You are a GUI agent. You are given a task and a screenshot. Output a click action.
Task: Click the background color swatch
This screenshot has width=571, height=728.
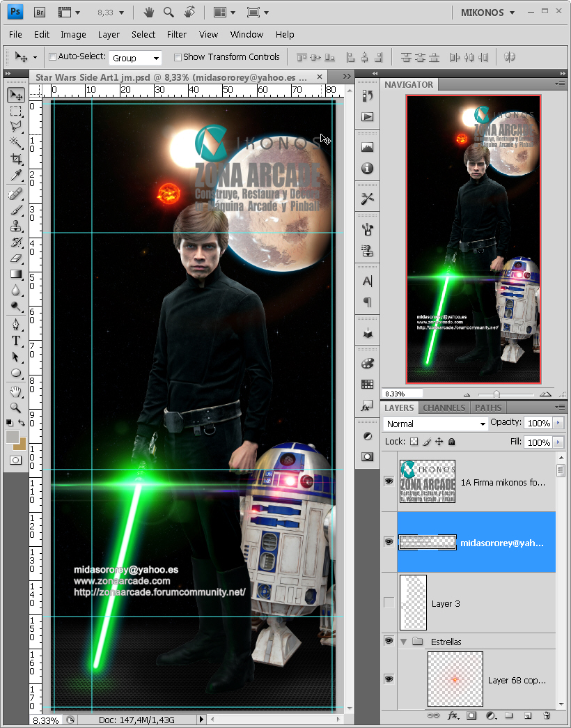point(22,446)
